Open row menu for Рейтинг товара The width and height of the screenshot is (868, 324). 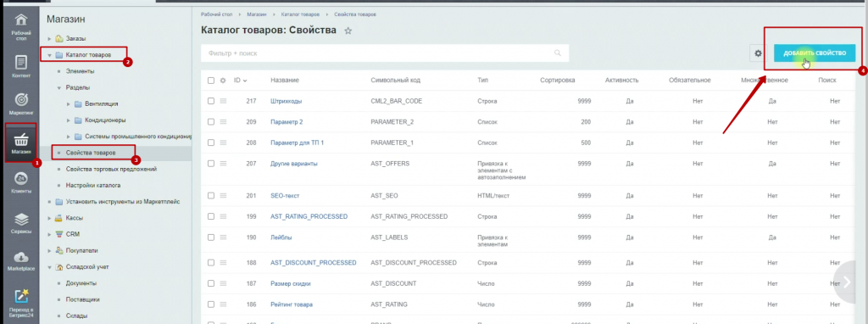coord(224,304)
